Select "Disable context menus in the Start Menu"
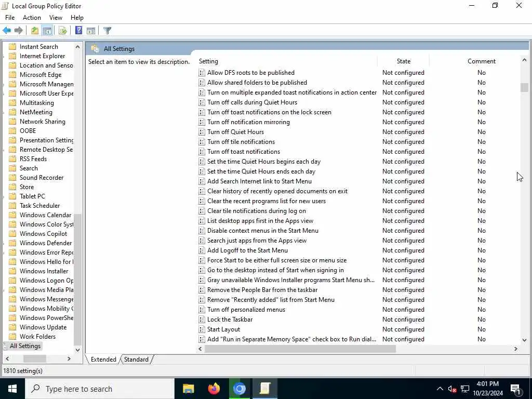532x399 pixels. (x=262, y=231)
